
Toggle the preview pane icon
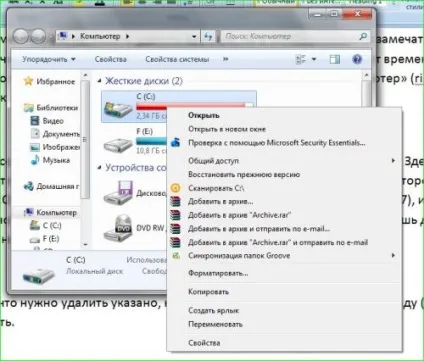[x=335, y=59]
